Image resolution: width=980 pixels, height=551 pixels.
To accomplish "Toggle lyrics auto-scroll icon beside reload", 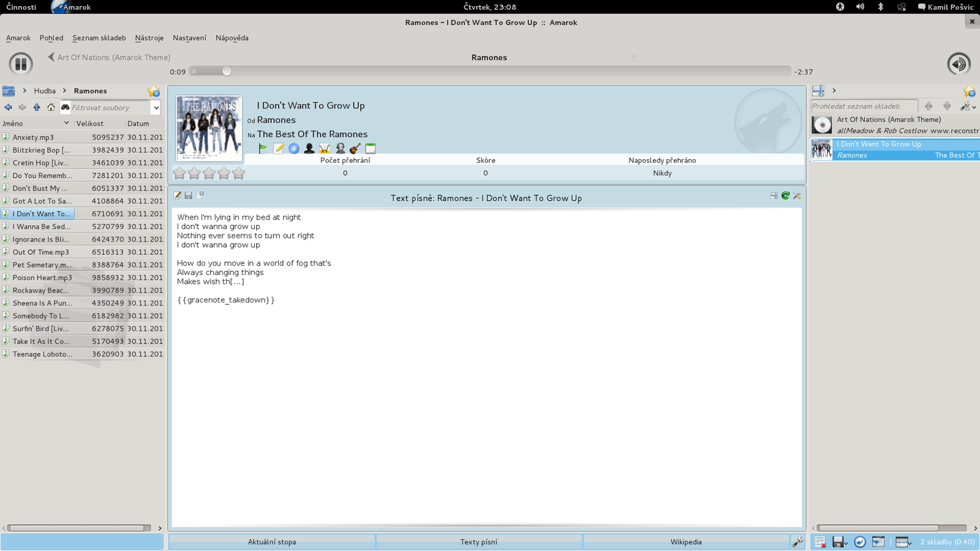I will [774, 195].
